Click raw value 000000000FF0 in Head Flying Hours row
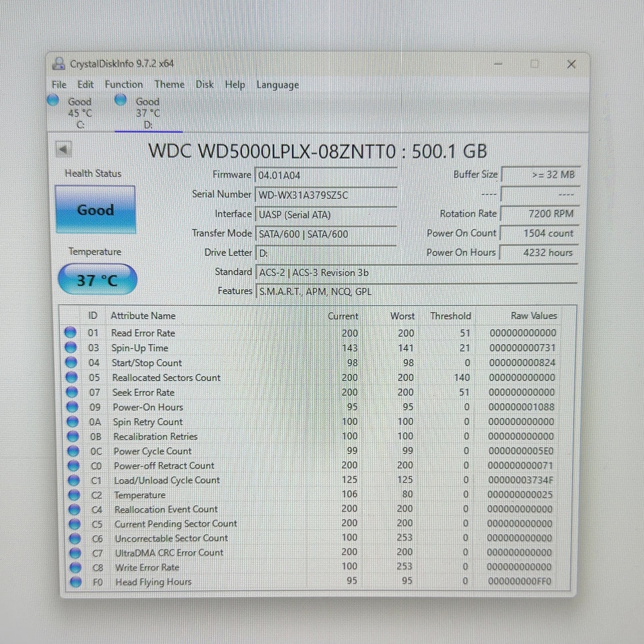Viewport: 644px width, 644px height. pyautogui.click(x=519, y=581)
